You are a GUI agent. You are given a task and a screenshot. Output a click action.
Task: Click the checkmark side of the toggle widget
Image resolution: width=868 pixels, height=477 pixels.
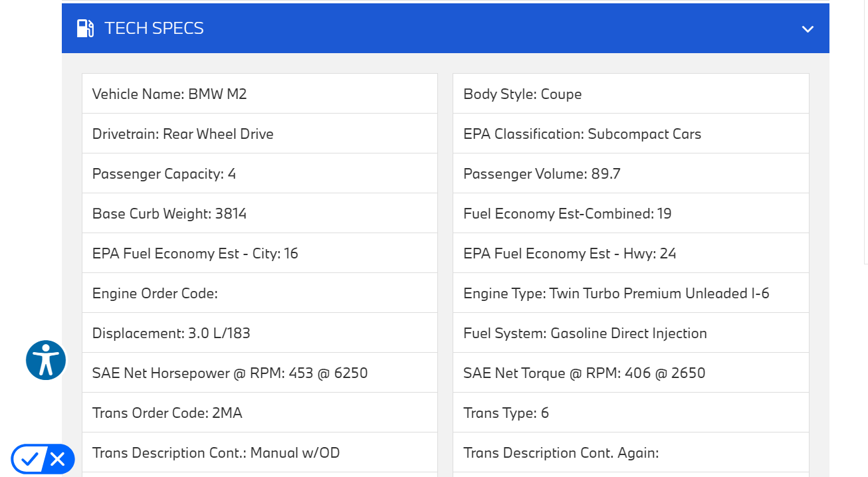pyautogui.click(x=29, y=459)
